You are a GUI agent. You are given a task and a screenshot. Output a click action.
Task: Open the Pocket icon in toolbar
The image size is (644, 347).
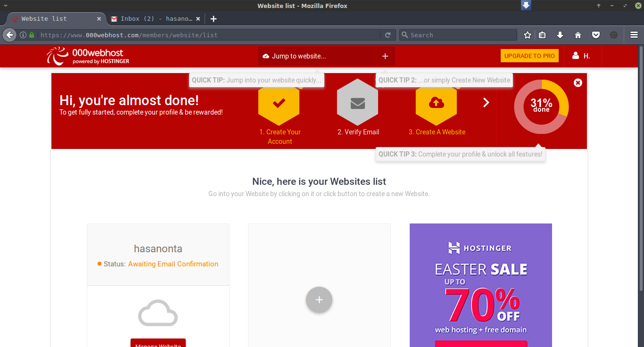tap(596, 35)
